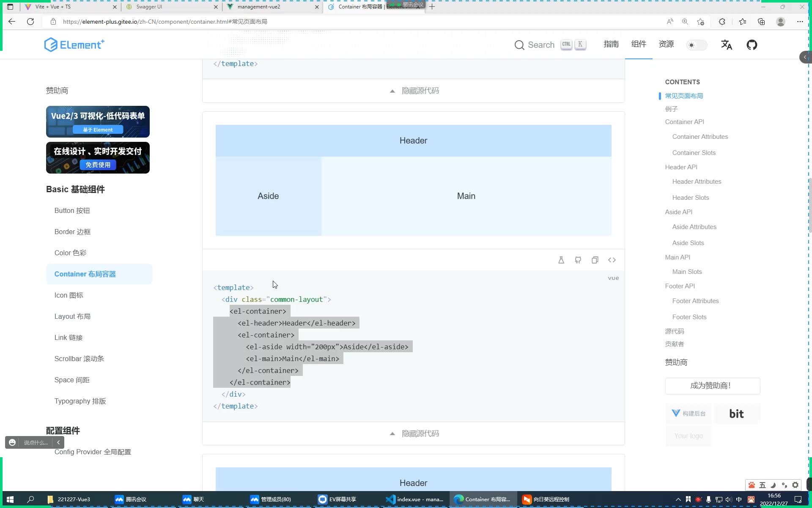Viewport: 812px width, 508px height.
Task: Open Container Attributes in the Contents sidebar
Action: pos(700,136)
